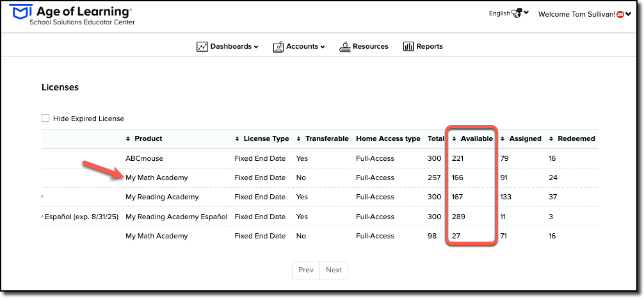Click the Dashboards chart icon
The height and width of the screenshot is (298, 644).
point(202,46)
